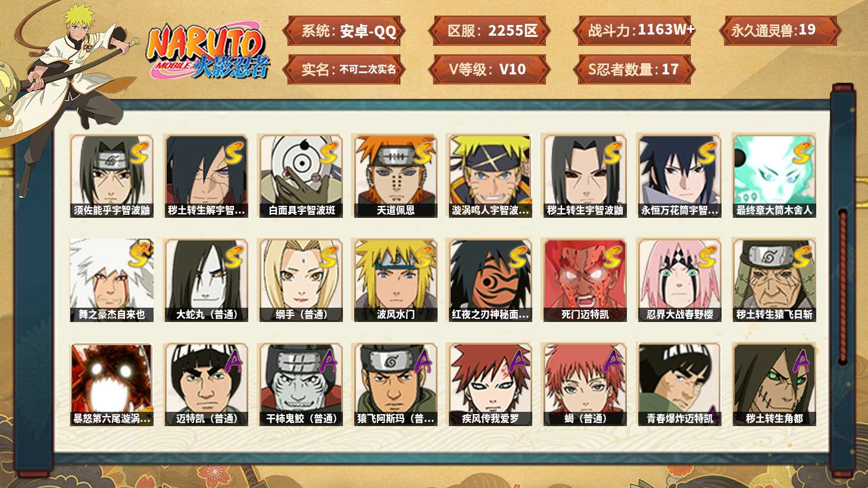Select the 青春爆炸迈特凯 thumbnail
Screen dimensions: 868x488
click(679, 384)
